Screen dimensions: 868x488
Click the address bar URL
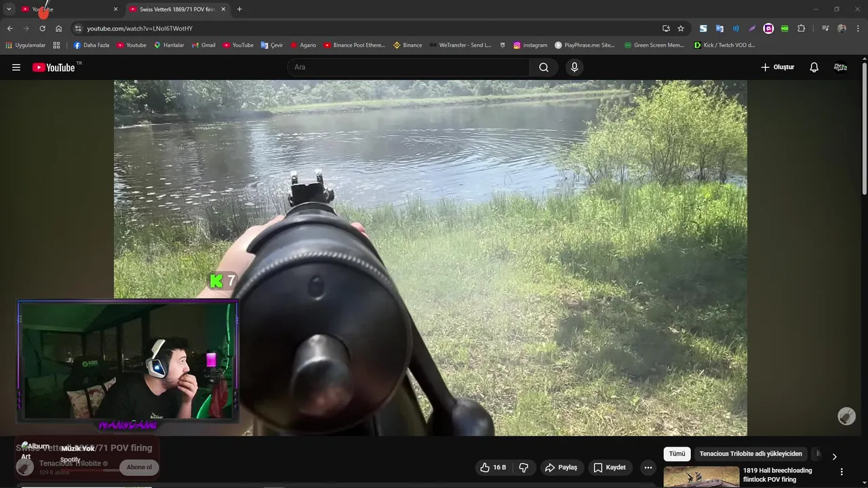point(140,28)
